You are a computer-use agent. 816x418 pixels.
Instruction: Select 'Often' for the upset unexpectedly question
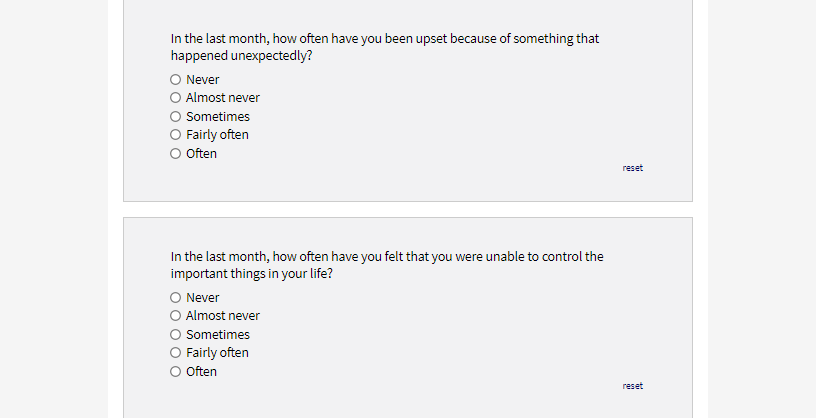175,154
